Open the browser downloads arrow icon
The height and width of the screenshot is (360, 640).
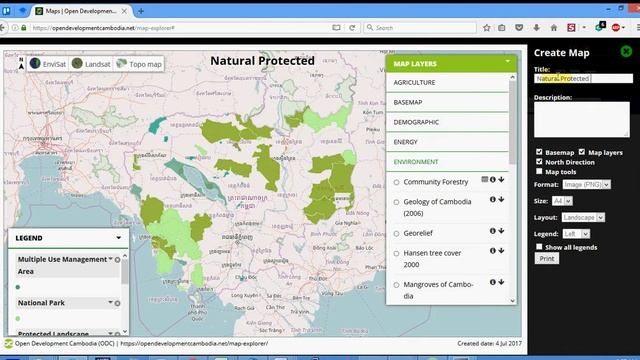click(x=536, y=28)
